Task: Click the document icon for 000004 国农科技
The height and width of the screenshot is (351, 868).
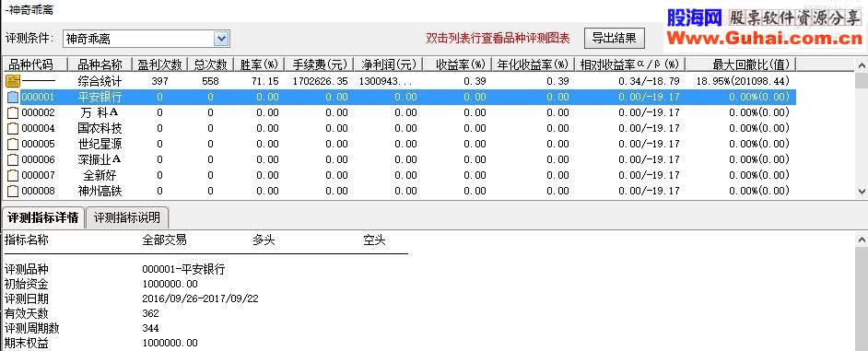Action: [x=13, y=128]
